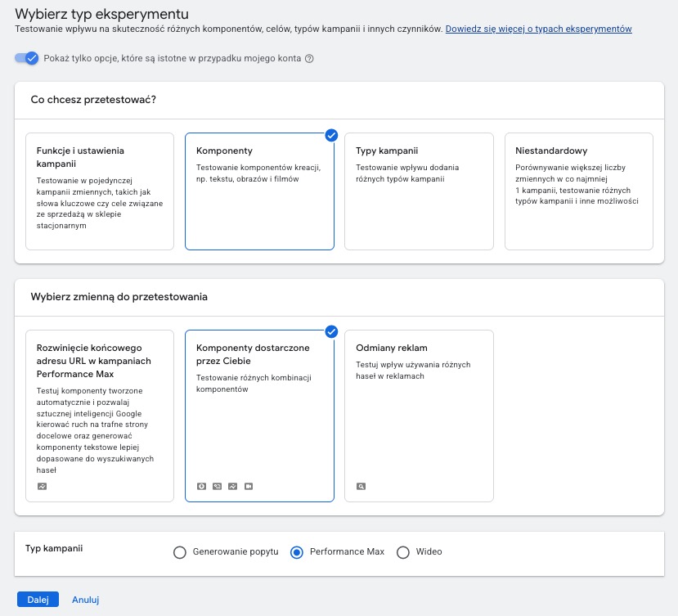This screenshot has width=678, height=616.
Task: Click the search magnifier icon in Odmiany reklam card
Action: [x=361, y=486]
